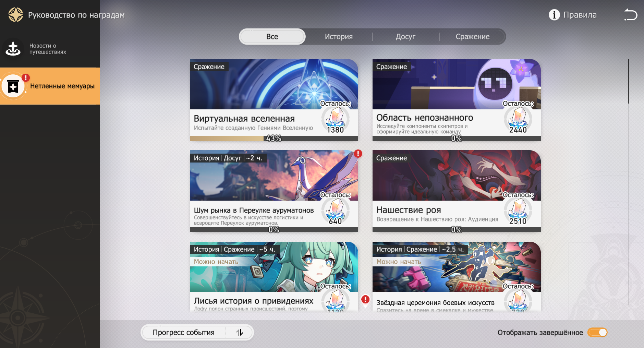Click the Область непознанного stellar jade reward icon
This screenshot has height=348, width=644.
518,118
